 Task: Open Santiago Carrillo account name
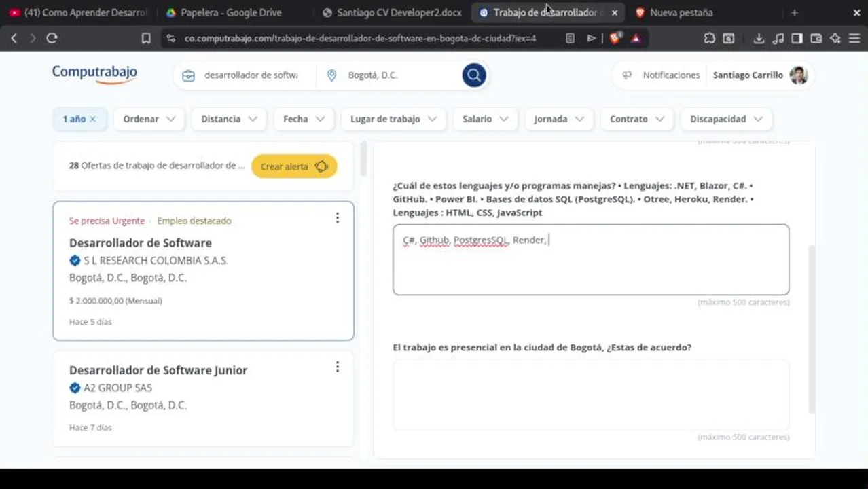click(748, 75)
